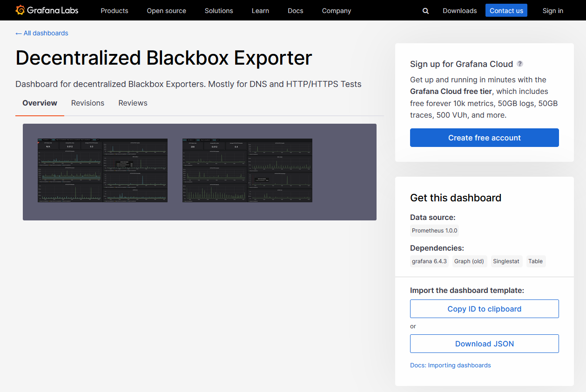Click the grafana 6.4.3 dependency tag
Image resolution: width=586 pixels, height=392 pixels.
tap(429, 261)
